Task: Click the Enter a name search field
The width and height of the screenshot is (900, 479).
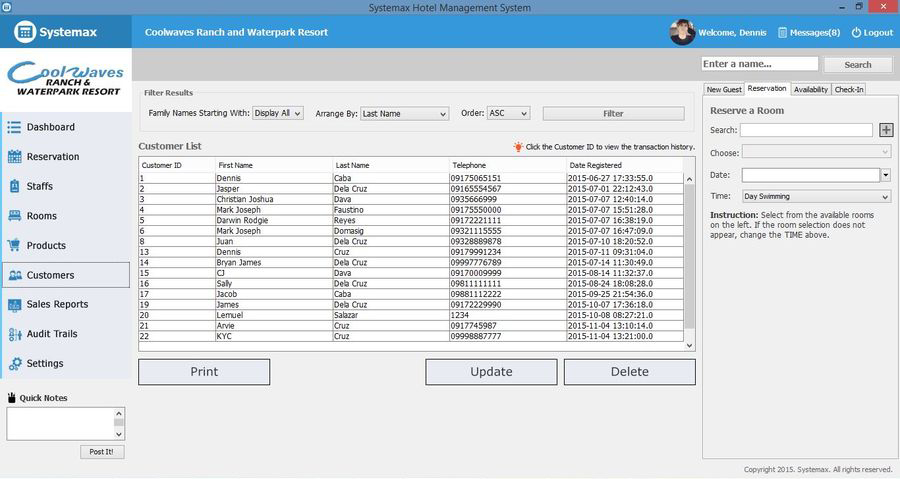Action: tap(760, 64)
